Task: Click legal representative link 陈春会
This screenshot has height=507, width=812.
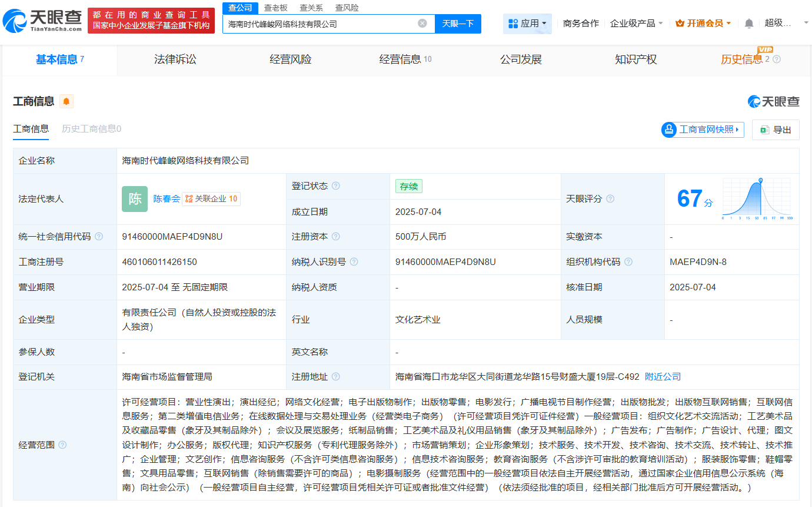Action: point(168,198)
